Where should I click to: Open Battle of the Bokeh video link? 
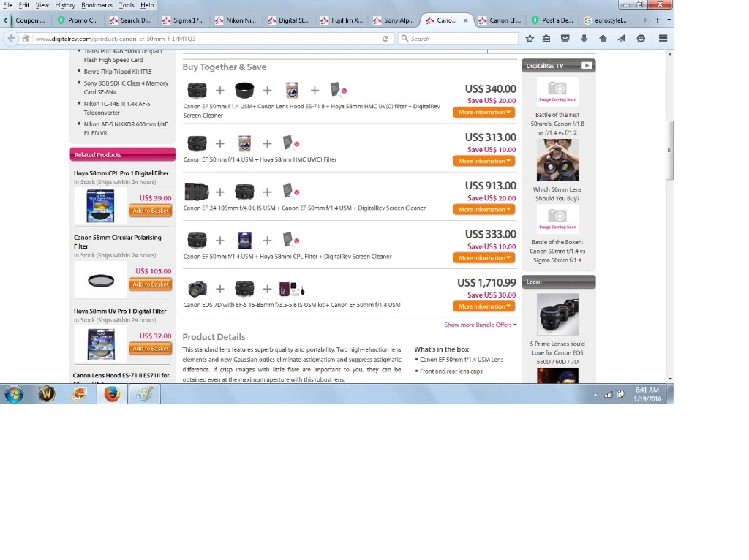click(557, 251)
